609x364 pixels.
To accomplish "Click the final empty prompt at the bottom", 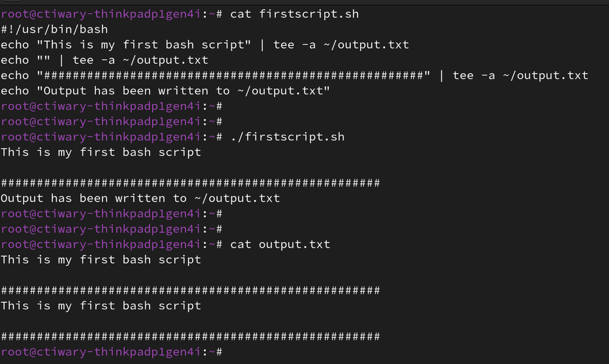I will (111, 352).
